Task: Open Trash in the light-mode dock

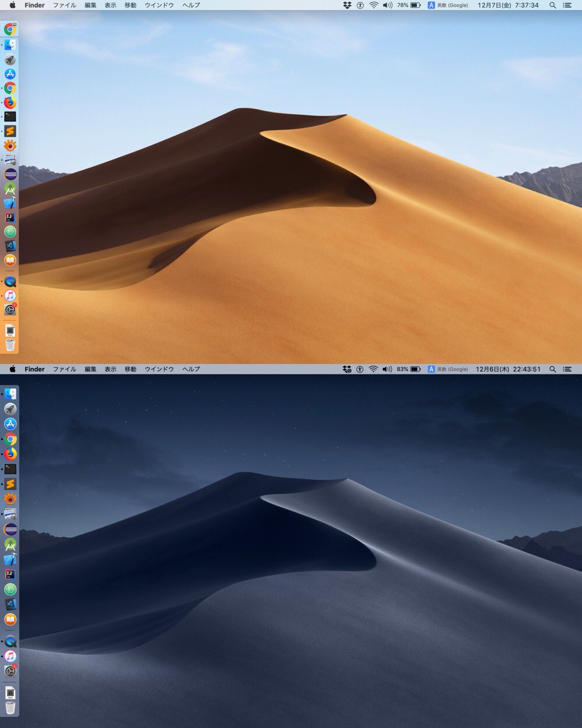Action: click(x=10, y=345)
